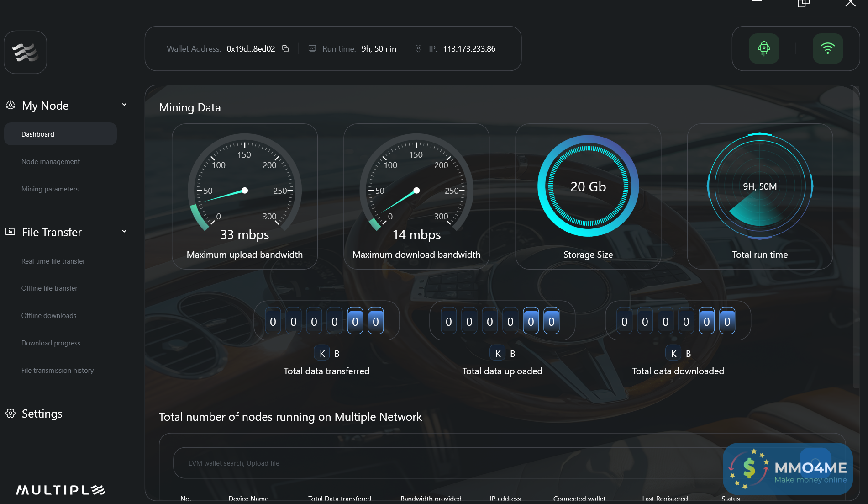This screenshot has width=868, height=504.
Task: Click the Total data downloaded counter
Action: pos(678,321)
